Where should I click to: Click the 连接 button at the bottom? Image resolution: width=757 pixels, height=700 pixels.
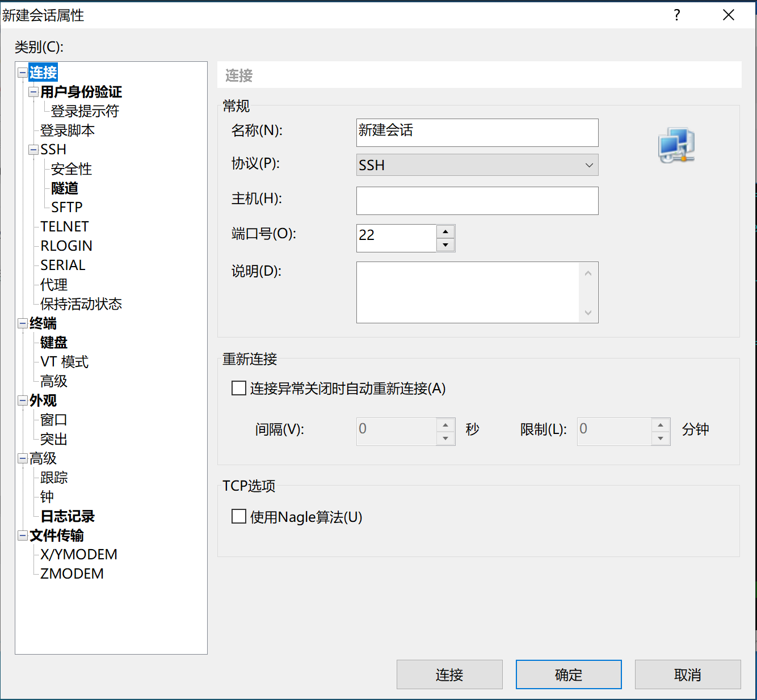pos(449,674)
